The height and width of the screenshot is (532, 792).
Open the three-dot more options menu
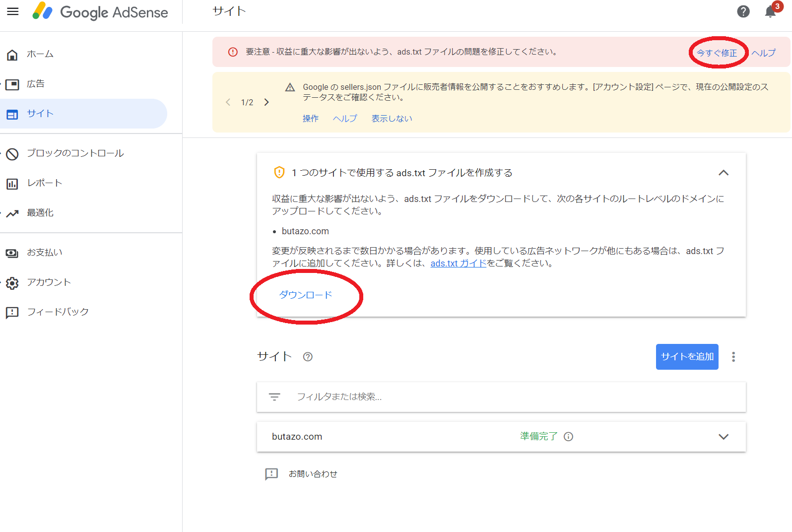733,357
